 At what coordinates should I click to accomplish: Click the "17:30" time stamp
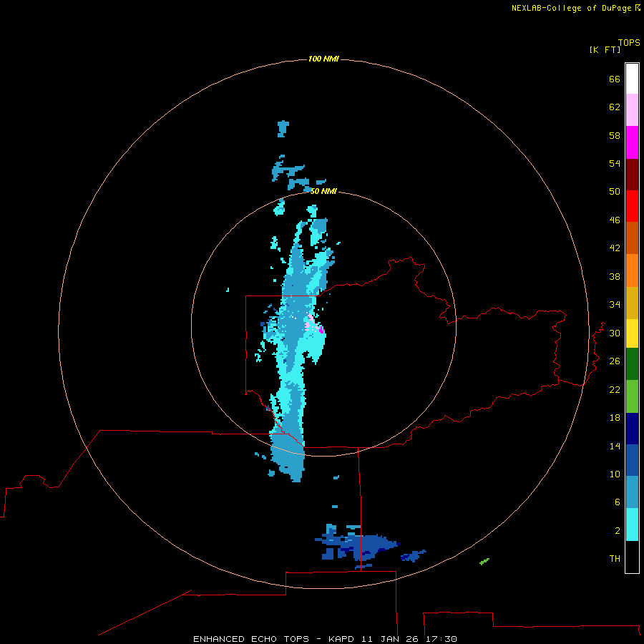click(441, 639)
